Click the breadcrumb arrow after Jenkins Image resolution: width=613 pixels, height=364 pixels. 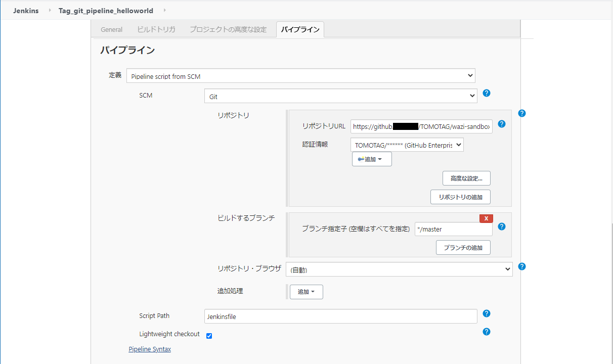point(50,10)
